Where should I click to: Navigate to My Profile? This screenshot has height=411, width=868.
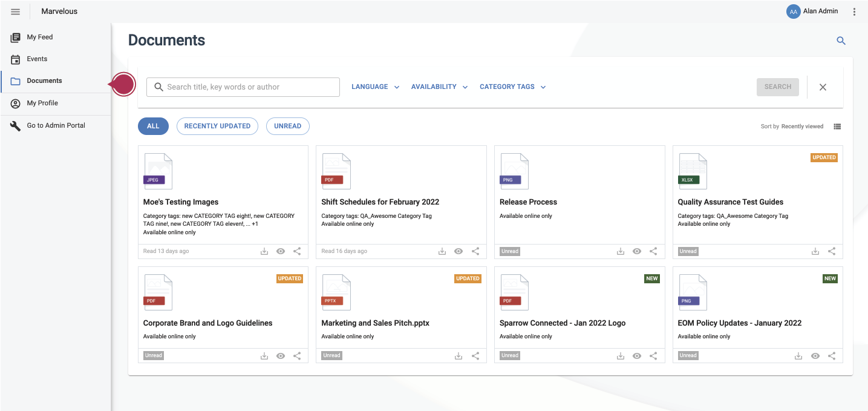(x=56, y=104)
